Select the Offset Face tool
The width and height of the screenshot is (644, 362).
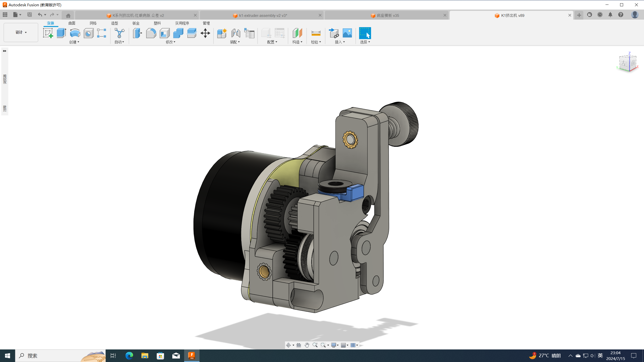[192, 33]
